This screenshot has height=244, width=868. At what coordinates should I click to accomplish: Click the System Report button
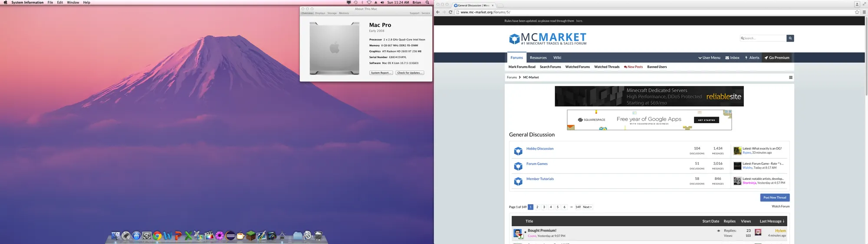pyautogui.click(x=381, y=73)
